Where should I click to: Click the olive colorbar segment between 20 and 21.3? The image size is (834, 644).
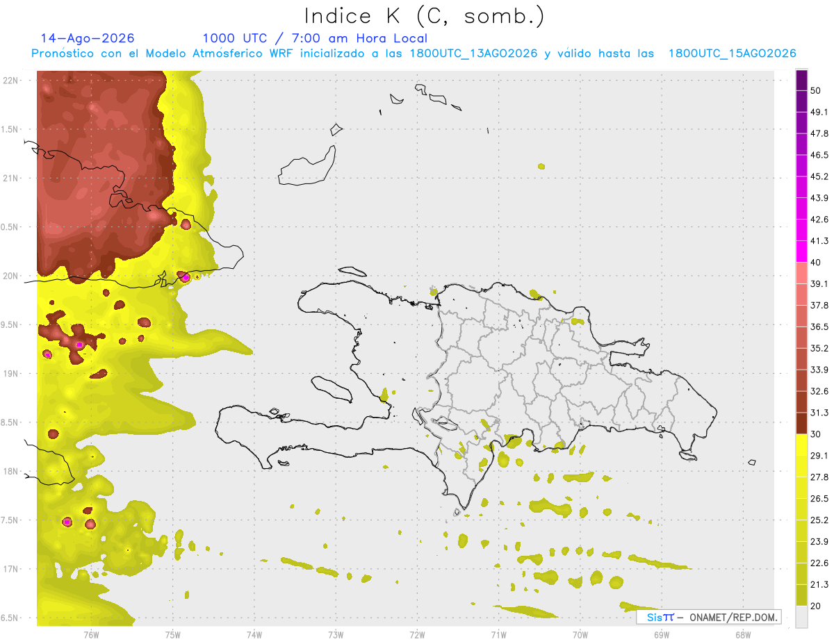click(x=801, y=595)
